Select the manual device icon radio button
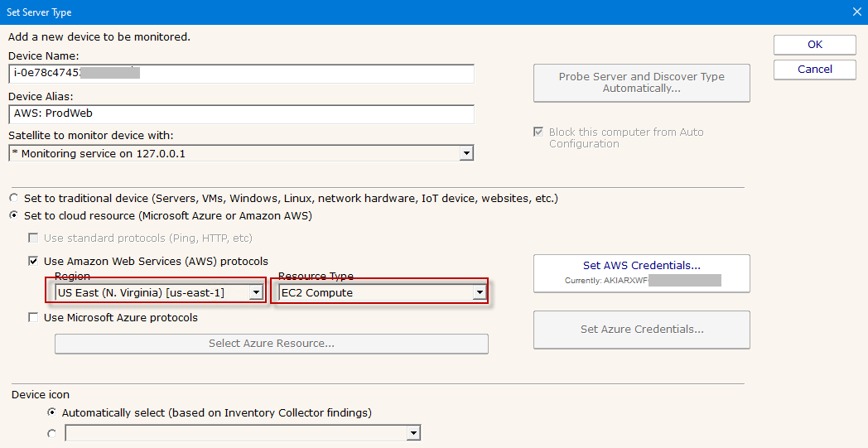 53,433
